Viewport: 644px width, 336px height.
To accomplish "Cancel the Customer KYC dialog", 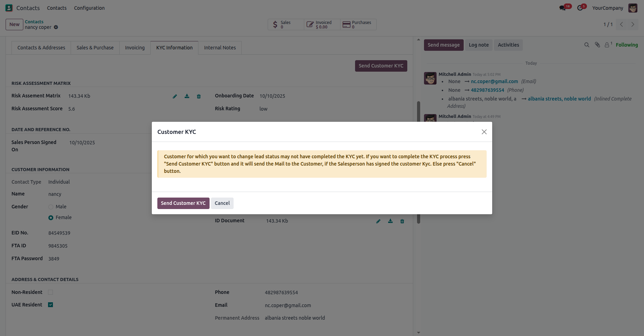I will point(222,203).
